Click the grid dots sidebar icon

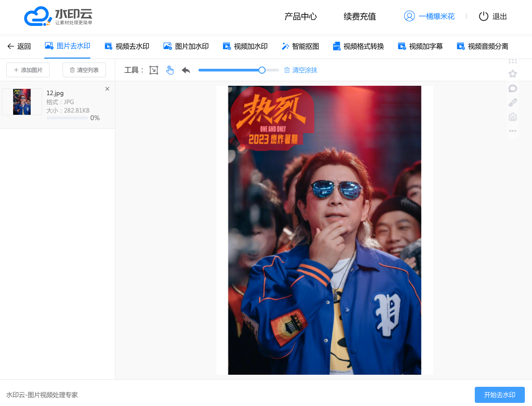click(x=513, y=61)
